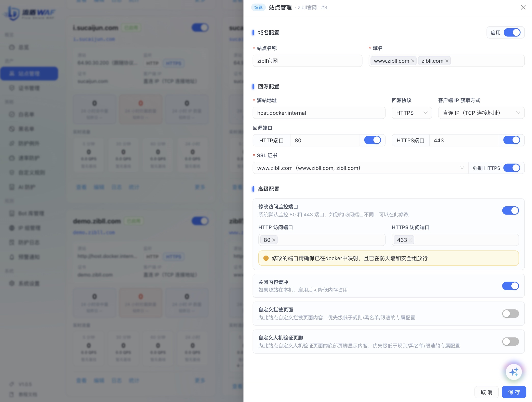Expand the SSL 证书 certificate dropdown
This screenshot has height=402, width=532.
[x=360, y=168]
